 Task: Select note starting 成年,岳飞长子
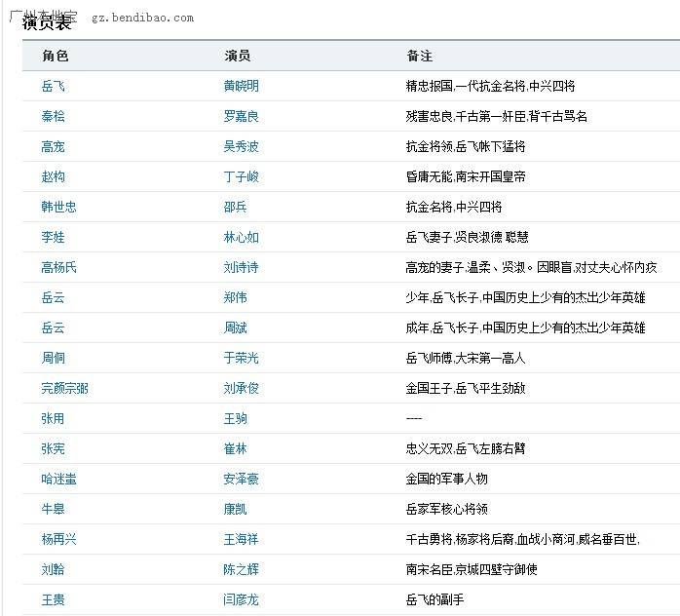[526, 327]
